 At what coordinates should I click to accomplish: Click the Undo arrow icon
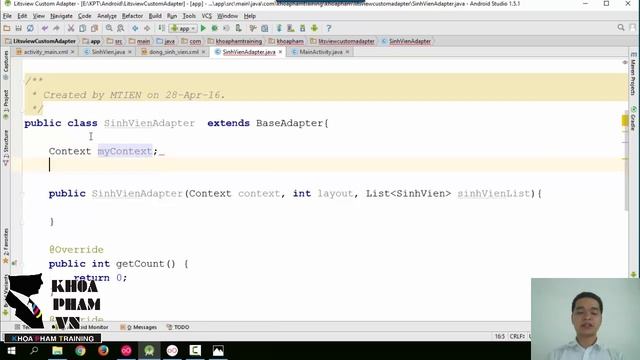tap(45, 28)
